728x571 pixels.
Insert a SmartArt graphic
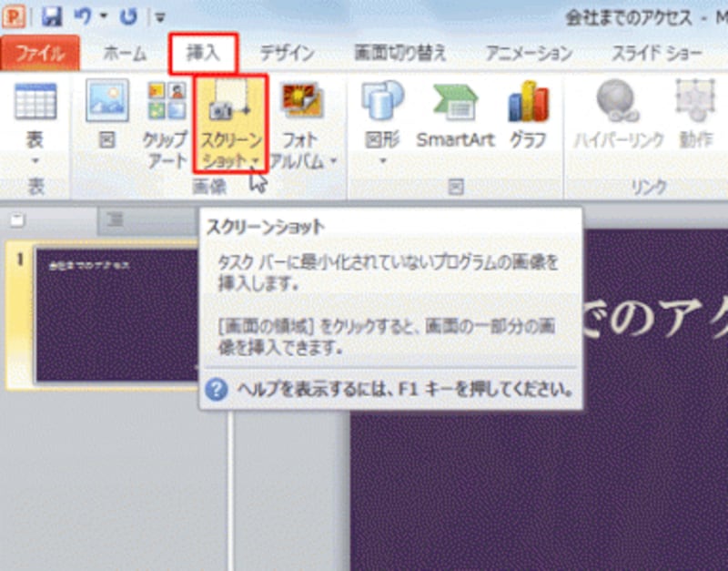pyautogui.click(x=456, y=116)
